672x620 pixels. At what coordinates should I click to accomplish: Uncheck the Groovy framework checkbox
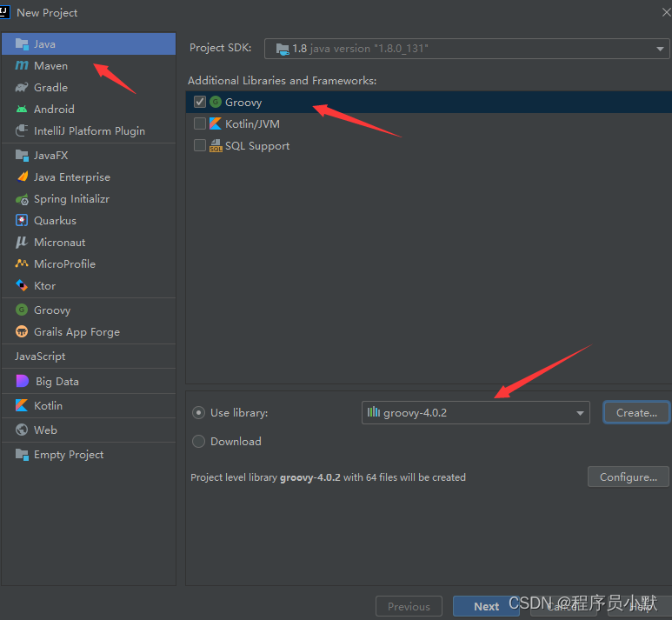pos(200,102)
